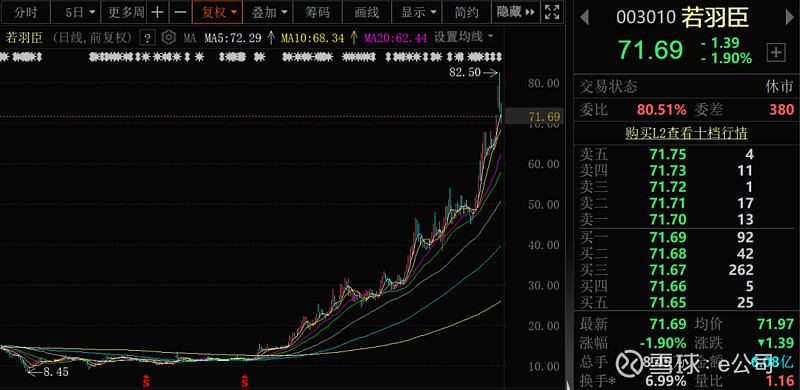
Task: Click the MA indicator label
Action: [190, 38]
